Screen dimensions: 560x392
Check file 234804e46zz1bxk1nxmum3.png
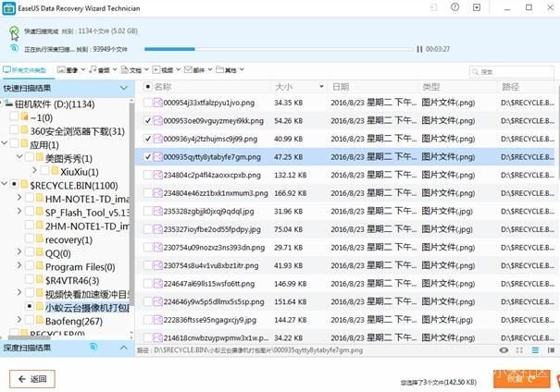click(147, 193)
